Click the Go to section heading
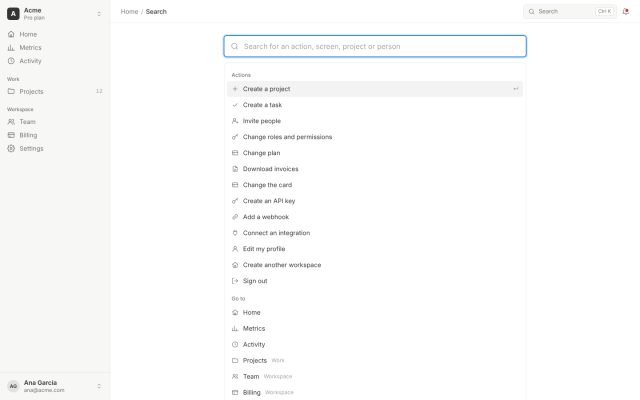Image resolution: width=640 pixels, height=400 pixels. tap(238, 299)
